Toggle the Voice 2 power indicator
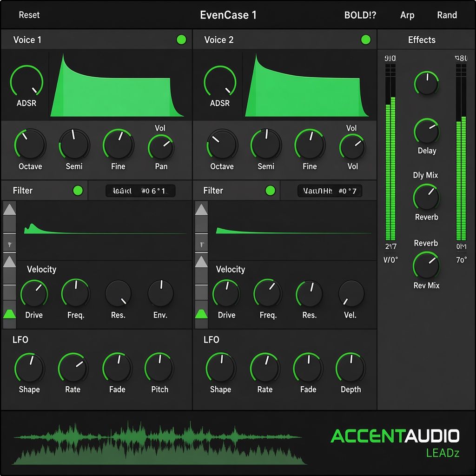 pyautogui.click(x=365, y=40)
